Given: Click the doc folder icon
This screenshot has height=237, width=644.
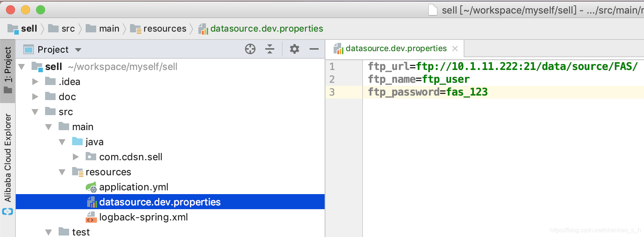Looking at the screenshot, I should 50,96.
